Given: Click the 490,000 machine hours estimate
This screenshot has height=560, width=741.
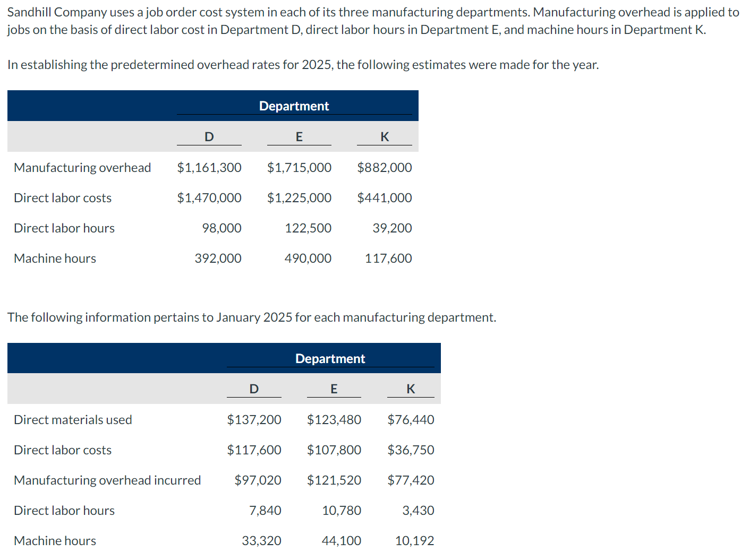Looking at the screenshot, I should [308, 258].
